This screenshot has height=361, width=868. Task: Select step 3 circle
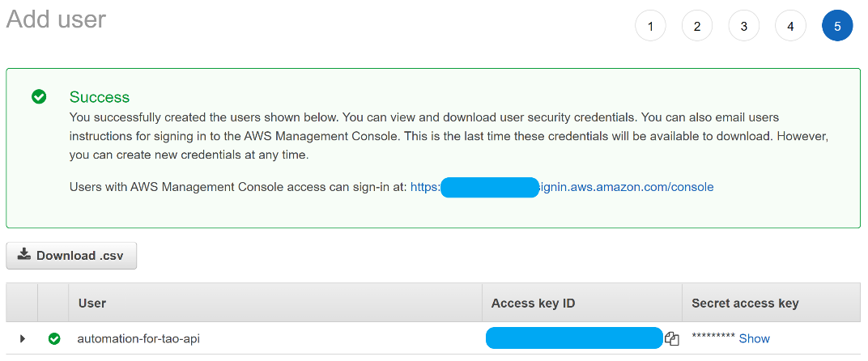pos(743,26)
